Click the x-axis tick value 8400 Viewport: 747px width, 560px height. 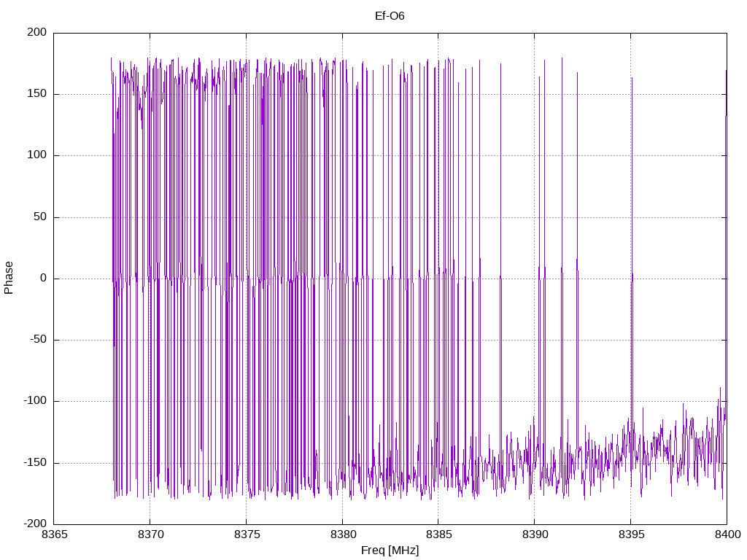point(727,534)
